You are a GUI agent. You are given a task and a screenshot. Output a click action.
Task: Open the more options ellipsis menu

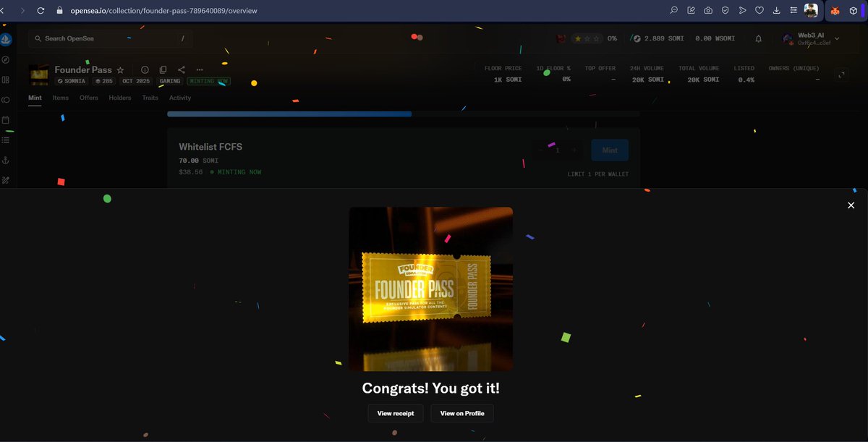pos(200,70)
